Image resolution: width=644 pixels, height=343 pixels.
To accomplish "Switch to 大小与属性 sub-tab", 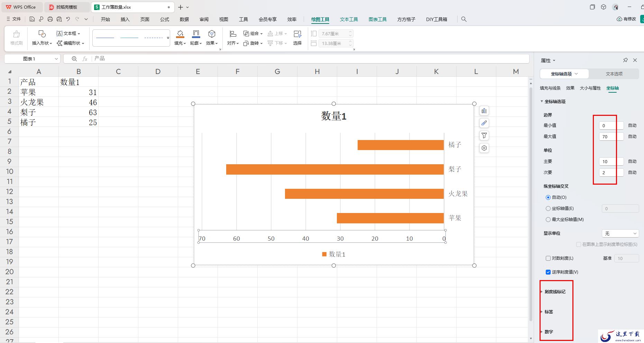I will [590, 88].
